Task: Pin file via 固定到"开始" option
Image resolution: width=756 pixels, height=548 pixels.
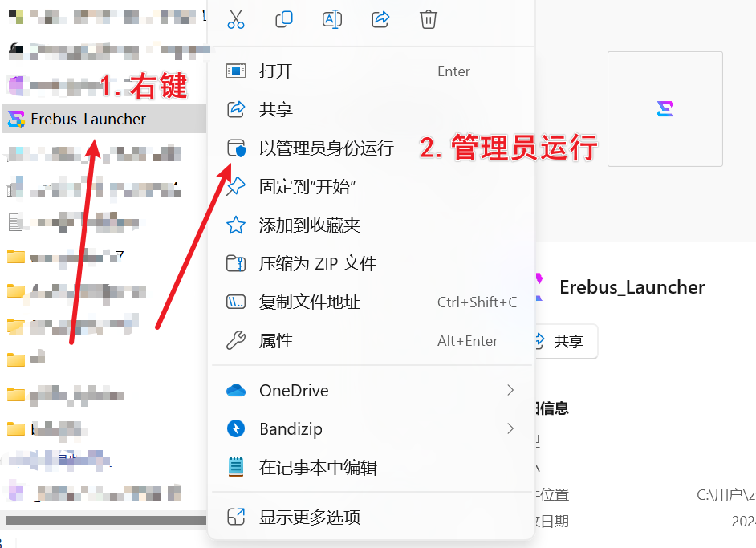Action: point(307,187)
